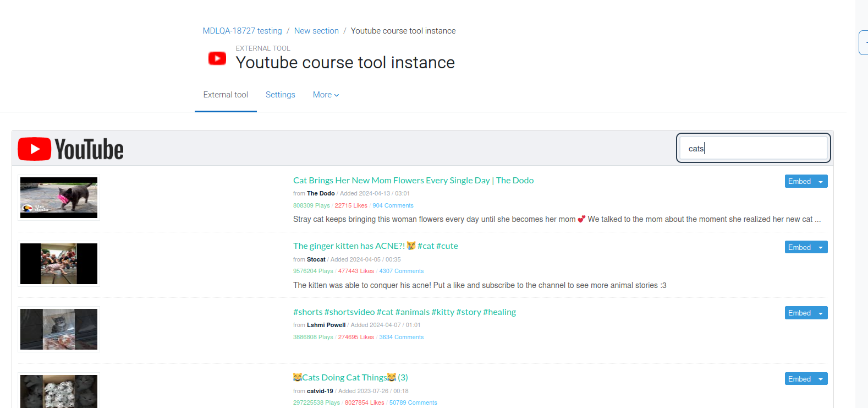Open title link Cat Brings Her New Mom Flowers
This screenshot has height=408, width=868.
[413, 181]
